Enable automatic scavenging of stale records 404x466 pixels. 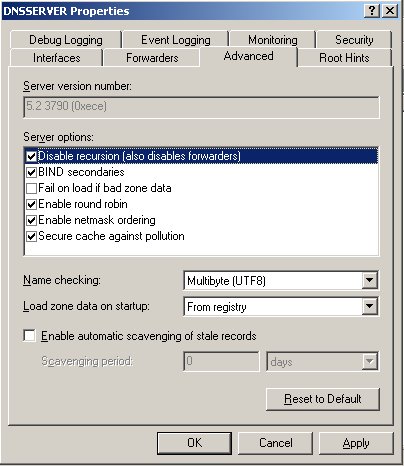point(30,336)
